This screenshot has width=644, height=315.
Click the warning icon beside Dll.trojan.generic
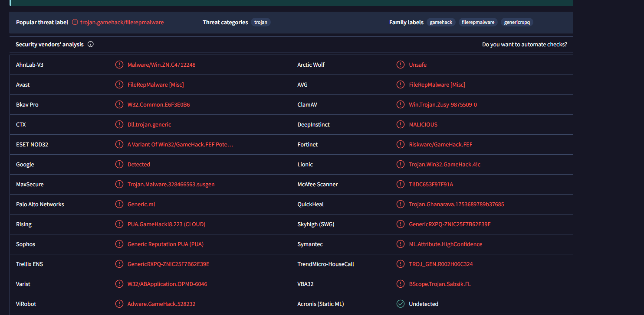click(119, 124)
